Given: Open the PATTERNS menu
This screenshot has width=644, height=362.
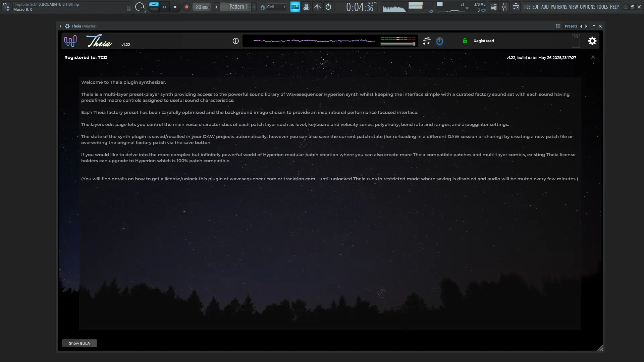Looking at the screenshot, I should [x=559, y=7].
